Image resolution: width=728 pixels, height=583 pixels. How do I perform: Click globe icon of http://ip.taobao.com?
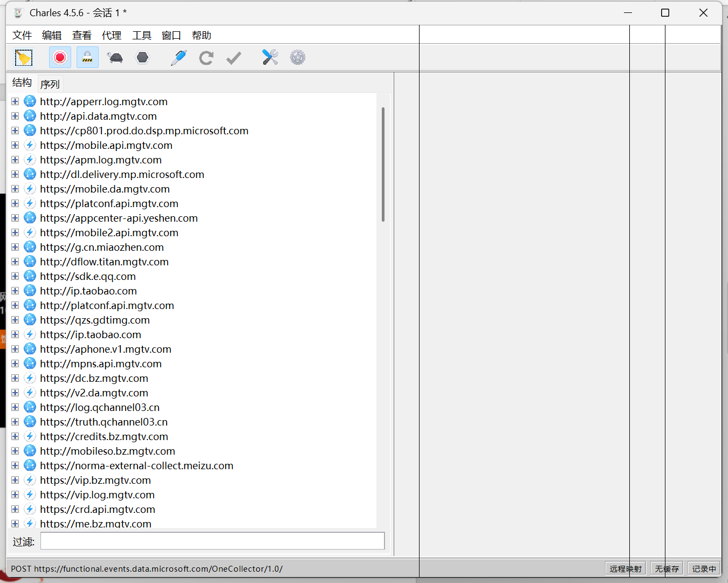30,291
